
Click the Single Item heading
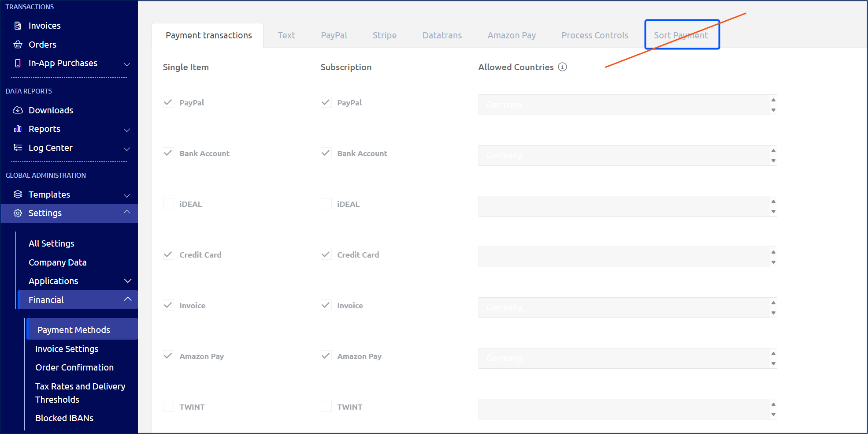click(185, 67)
